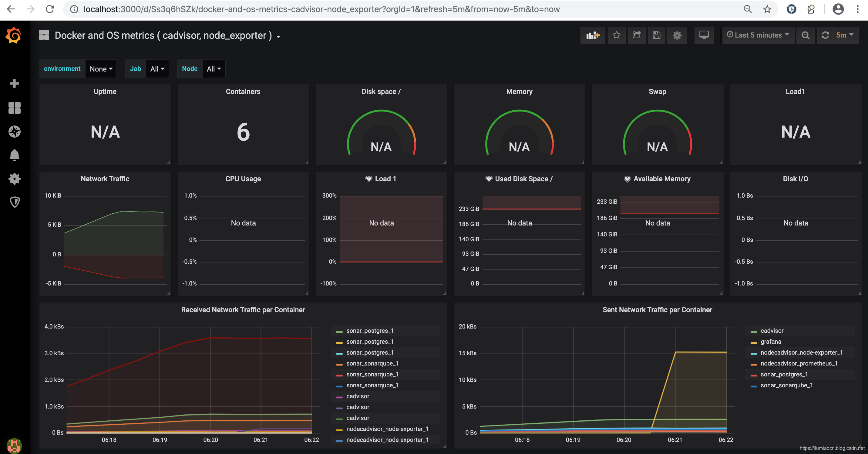Open the Network Traffic panel title menu
Screen dimensions: 868x454
point(105,179)
